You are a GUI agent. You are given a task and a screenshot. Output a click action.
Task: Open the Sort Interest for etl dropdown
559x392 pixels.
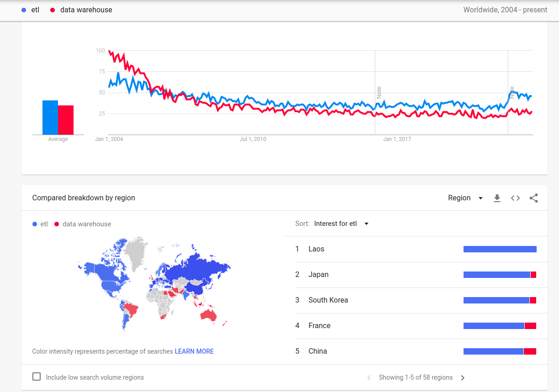[341, 224]
